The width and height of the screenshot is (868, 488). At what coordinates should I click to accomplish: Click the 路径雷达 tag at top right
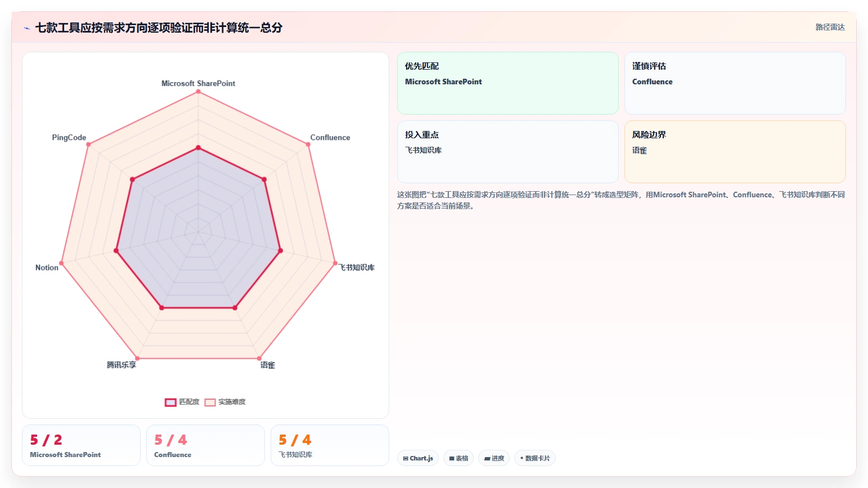830,27
